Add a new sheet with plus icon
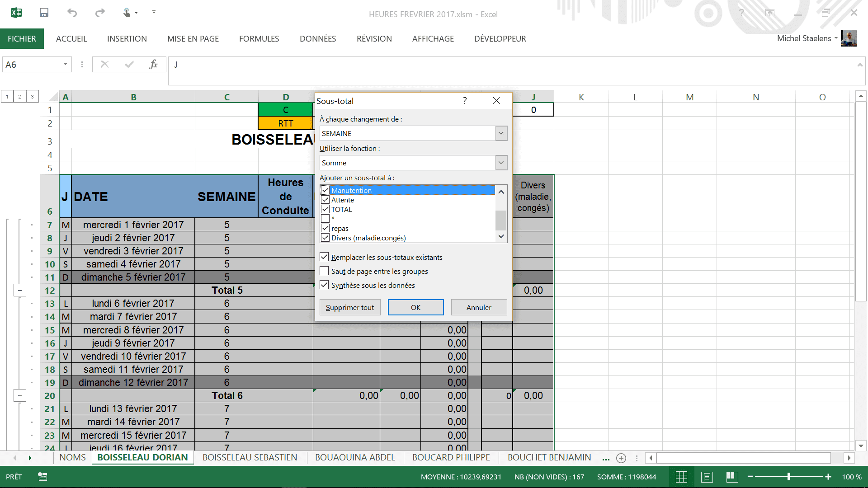This screenshot has width=868, height=488. (x=621, y=458)
